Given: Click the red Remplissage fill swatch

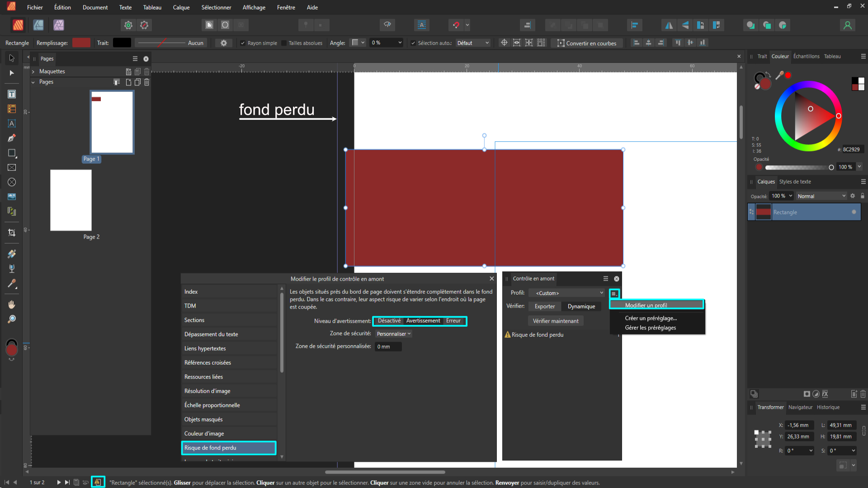Looking at the screenshot, I should (x=81, y=43).
